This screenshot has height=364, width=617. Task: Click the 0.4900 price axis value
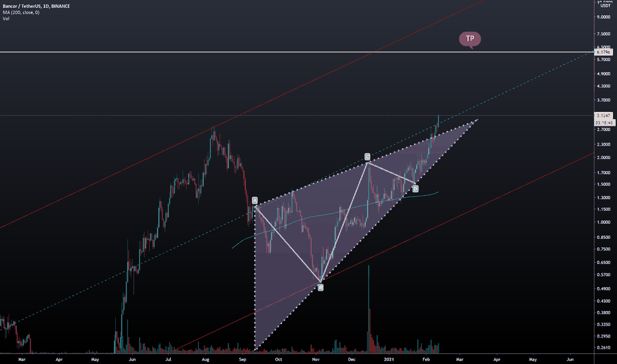[603, 289]
